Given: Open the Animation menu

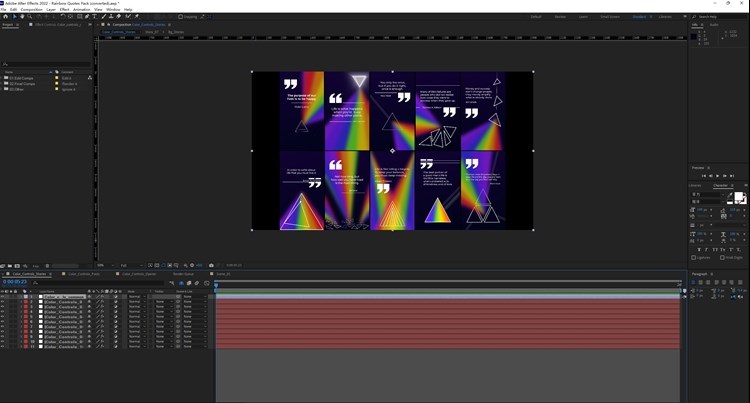Looking at the screenshot, I should 81,10.
